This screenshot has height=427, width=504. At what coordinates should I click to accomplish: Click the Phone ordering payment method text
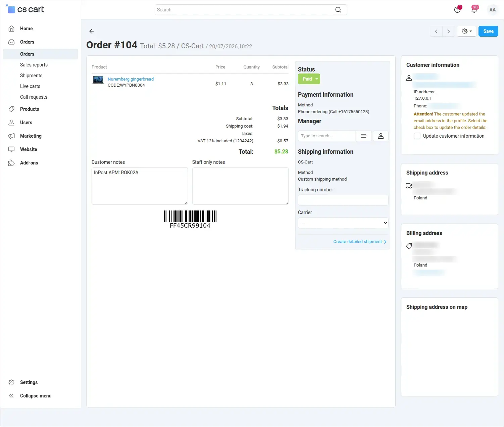point(334,112)
